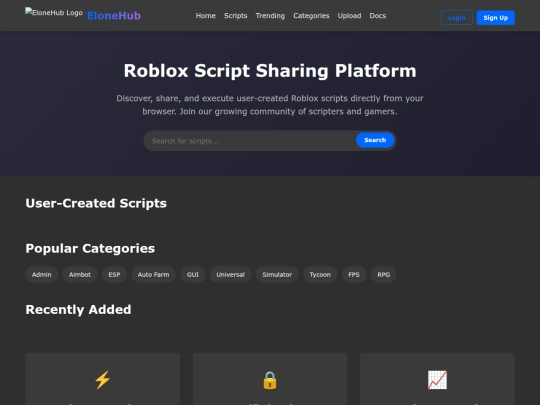The width and height of the screenshot is (540, 405).
Task: Choose the Auto Farm category tag
Action: click(153, 274)
